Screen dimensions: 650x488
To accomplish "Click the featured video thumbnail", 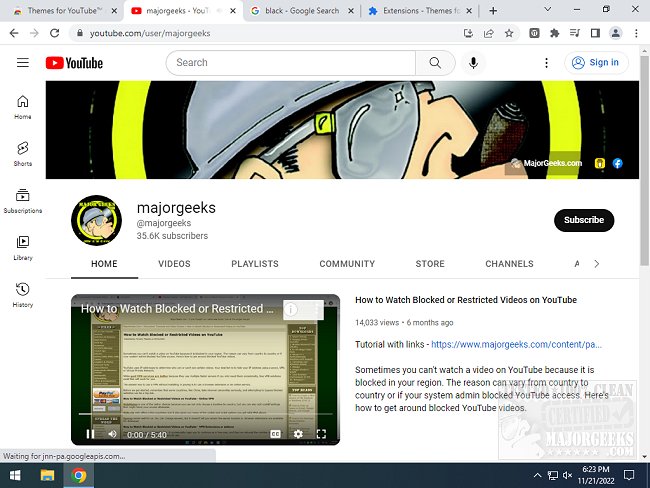I will coord(205,369).
